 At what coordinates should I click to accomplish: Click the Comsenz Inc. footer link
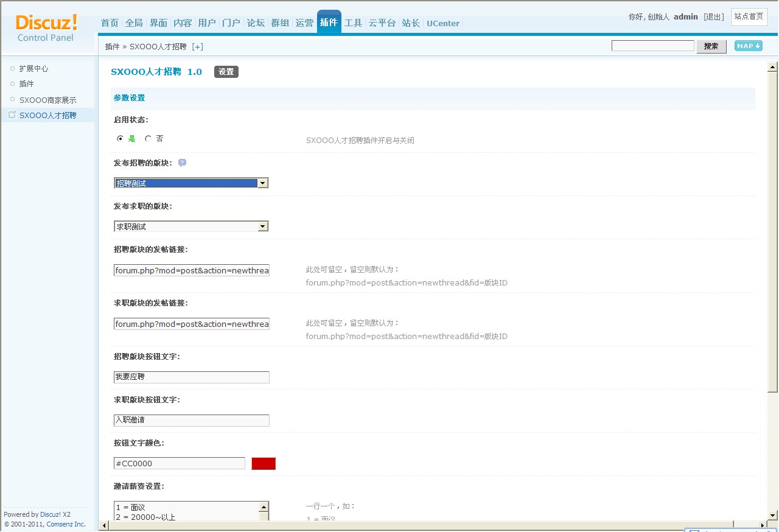coord(66,524)
